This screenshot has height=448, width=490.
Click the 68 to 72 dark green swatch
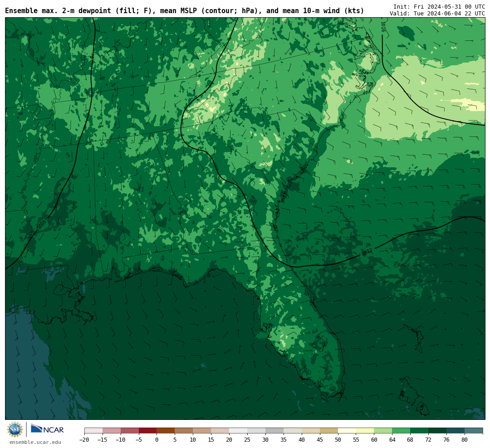coord(419,431)
